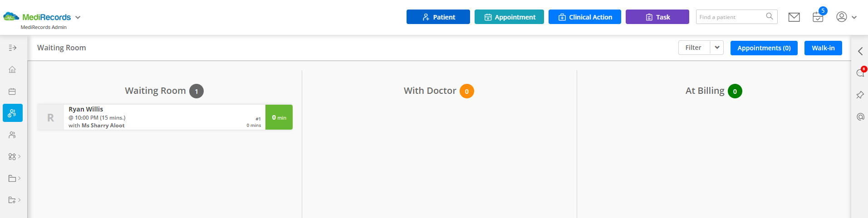This screenshot has height=218, width=868.
Task: Click the @ mentions icon
Action: pos(860,116)
